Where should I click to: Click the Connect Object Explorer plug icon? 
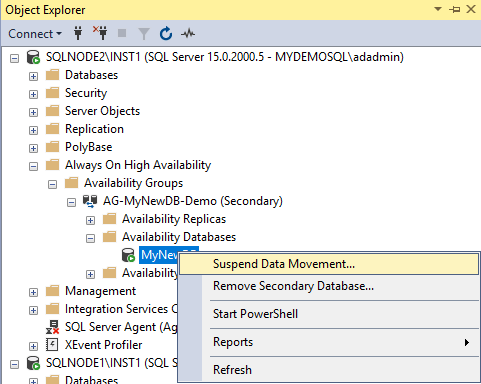point(78,33)
